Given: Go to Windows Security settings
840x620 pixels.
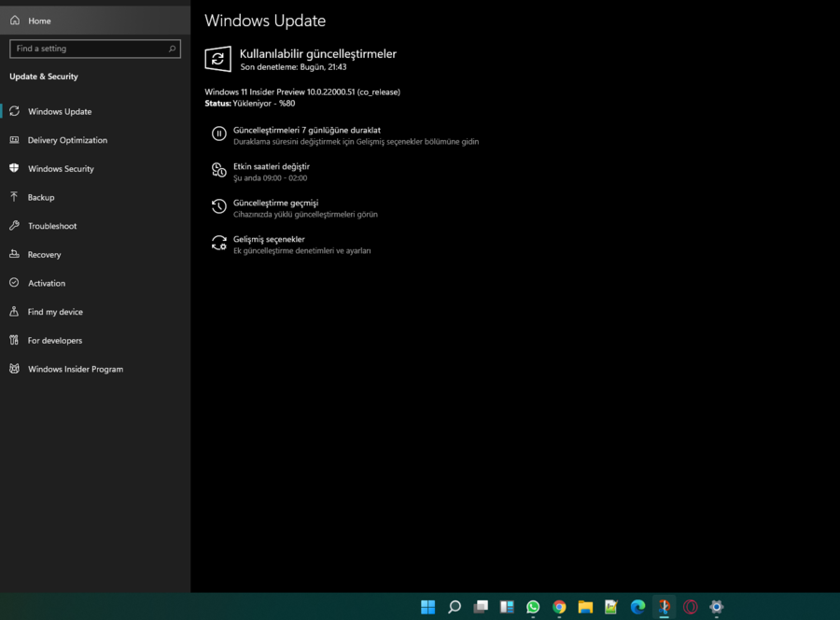Looking at the screenshot, I should click(61, 169).
